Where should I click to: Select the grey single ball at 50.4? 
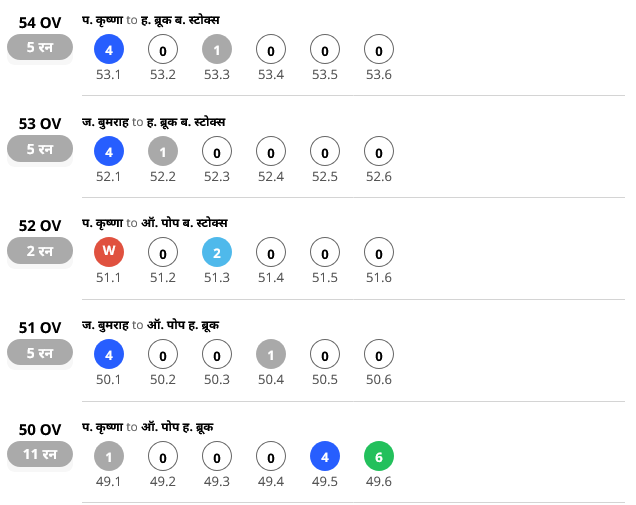[x=271, y=354]
